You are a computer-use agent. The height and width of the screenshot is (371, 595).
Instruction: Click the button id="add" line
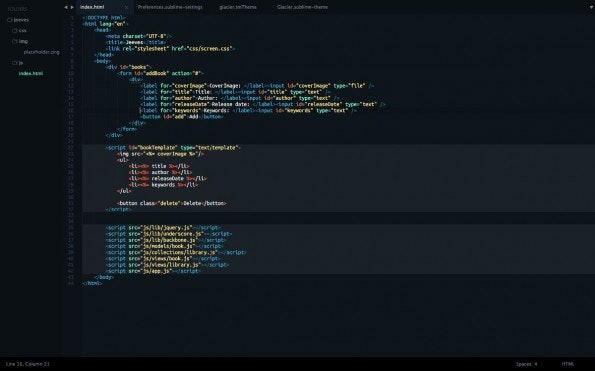click(x=182, y=116)
